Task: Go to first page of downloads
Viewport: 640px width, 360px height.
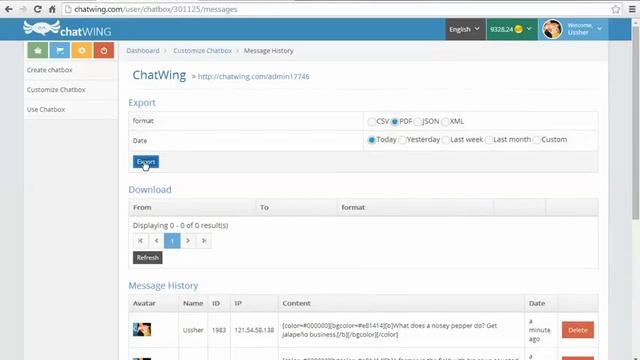Action: 140,241
